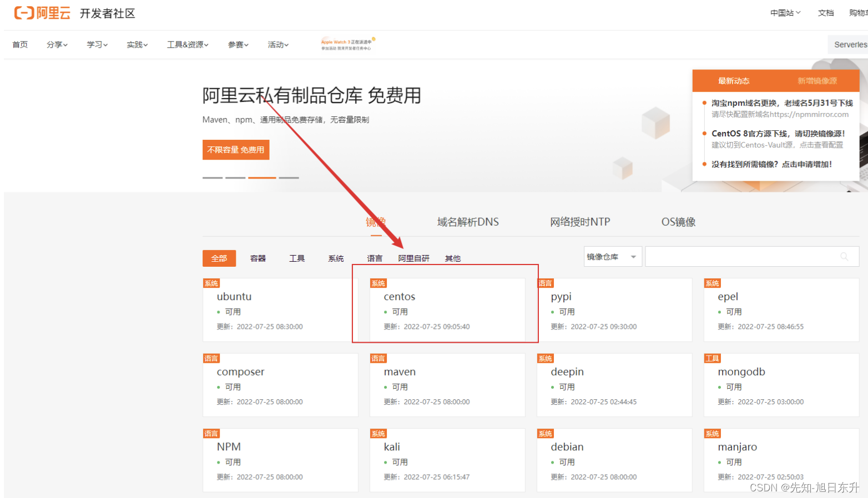This screenshot has height=498, width=868.
Task: Open the mongodb mirror card
Action: click(781, 385)
